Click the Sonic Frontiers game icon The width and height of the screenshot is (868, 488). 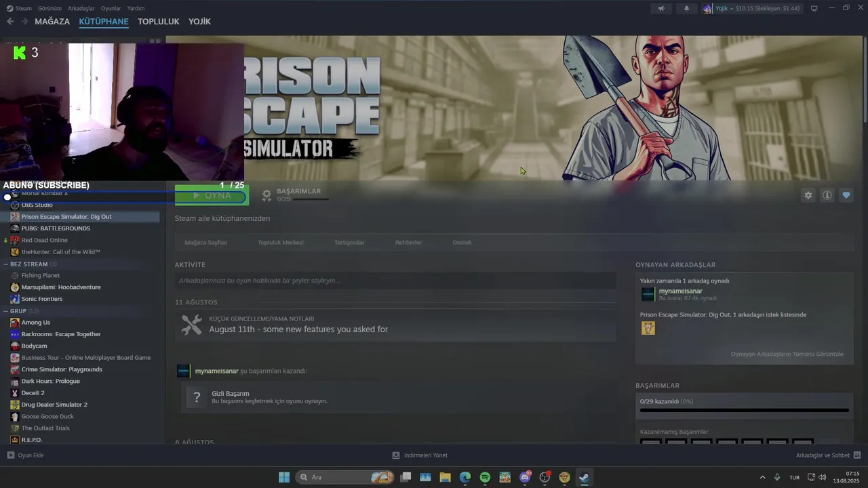click(15, 299)
